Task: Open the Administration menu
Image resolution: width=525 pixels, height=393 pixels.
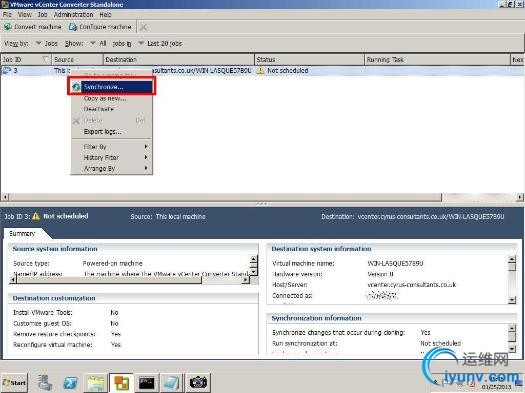Action: point(73,15)
